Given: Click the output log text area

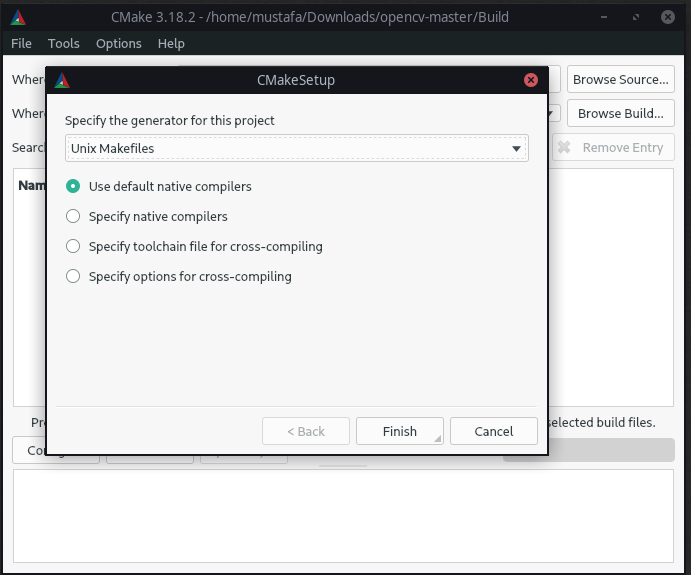Looking at the screenshot, I should (343, 516).
